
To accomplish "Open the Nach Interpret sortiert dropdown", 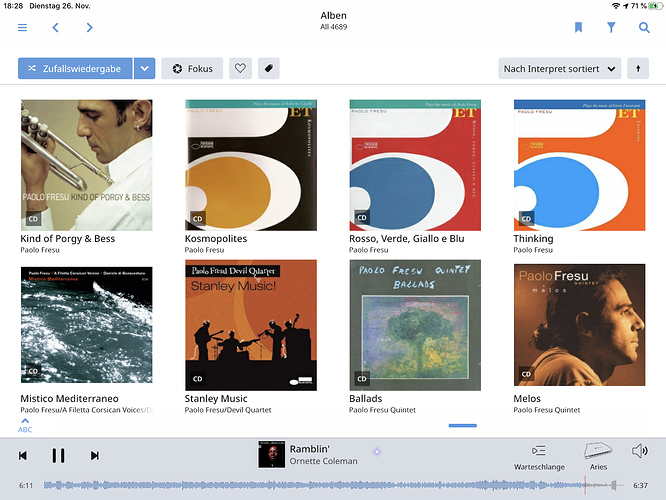I will tap(560, 68).
